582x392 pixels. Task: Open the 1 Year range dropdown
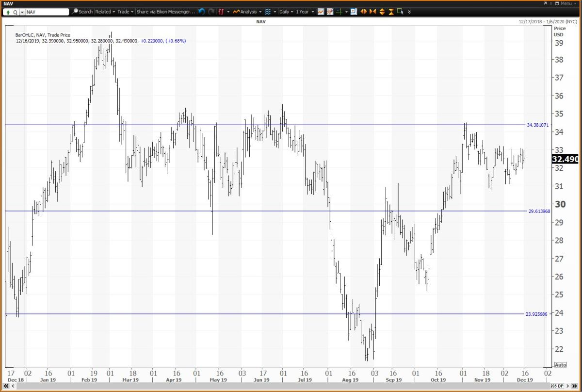tap(305, 12)
